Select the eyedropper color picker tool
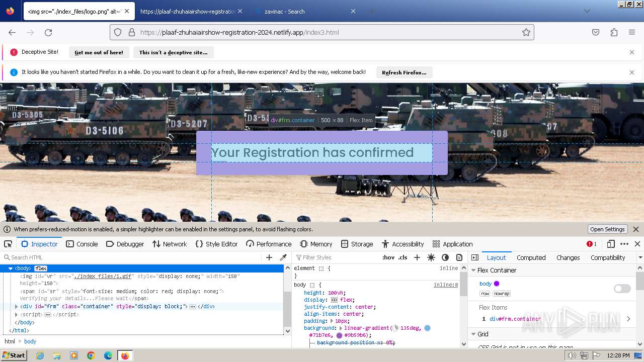 pos(283,257)
